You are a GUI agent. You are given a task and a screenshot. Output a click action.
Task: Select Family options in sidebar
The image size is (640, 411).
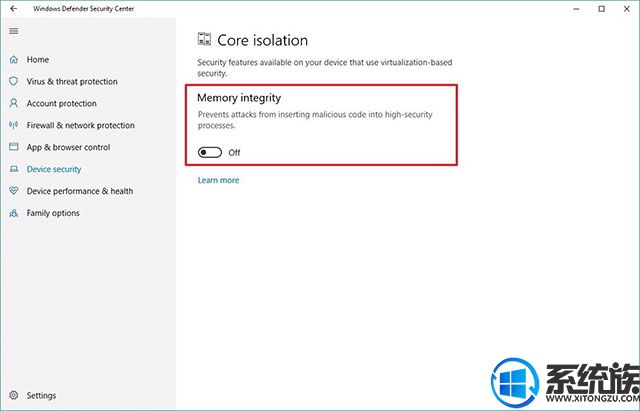click(x=53, y=213)
